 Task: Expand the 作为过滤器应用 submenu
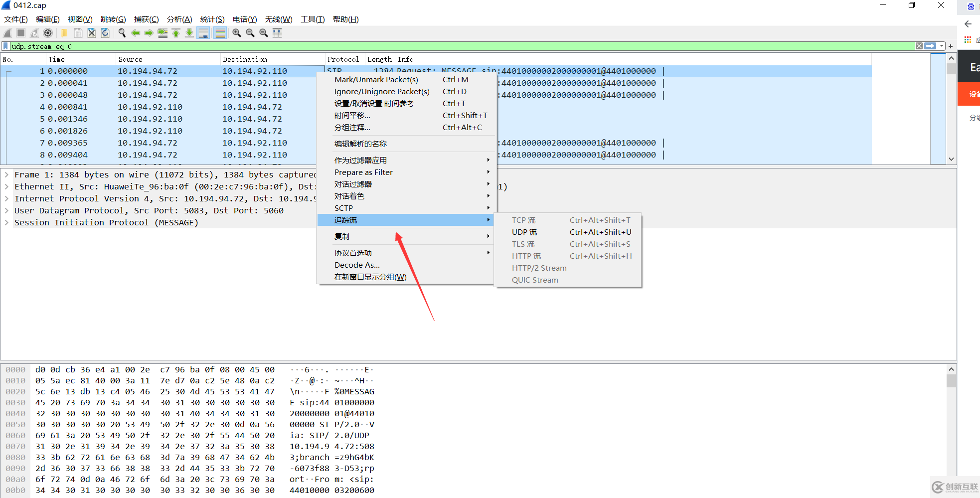[x=405, y=161]
